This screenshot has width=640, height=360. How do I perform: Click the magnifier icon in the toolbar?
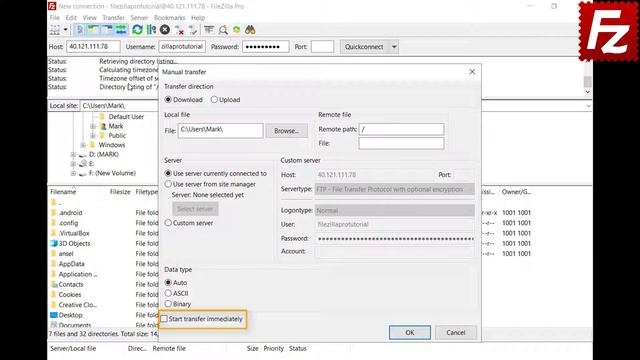point(223,30)
